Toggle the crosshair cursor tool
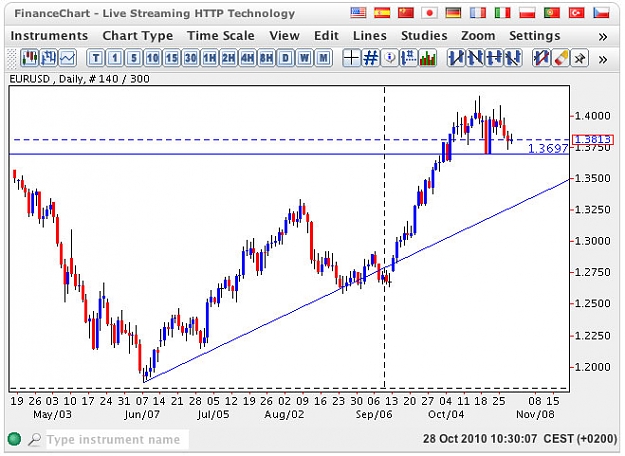Viewport: 625px width, 456px height. (351, 58)
